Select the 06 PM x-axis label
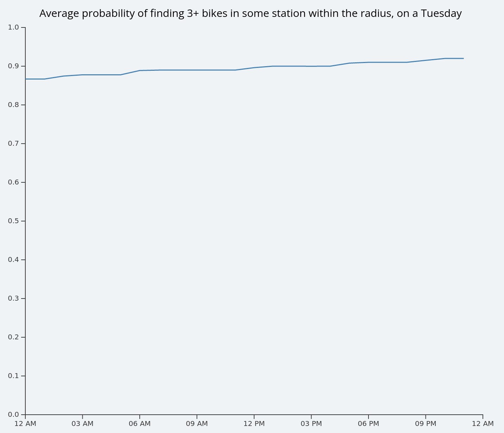This screenshot has width=504, height=433. [x=368, y=423]
